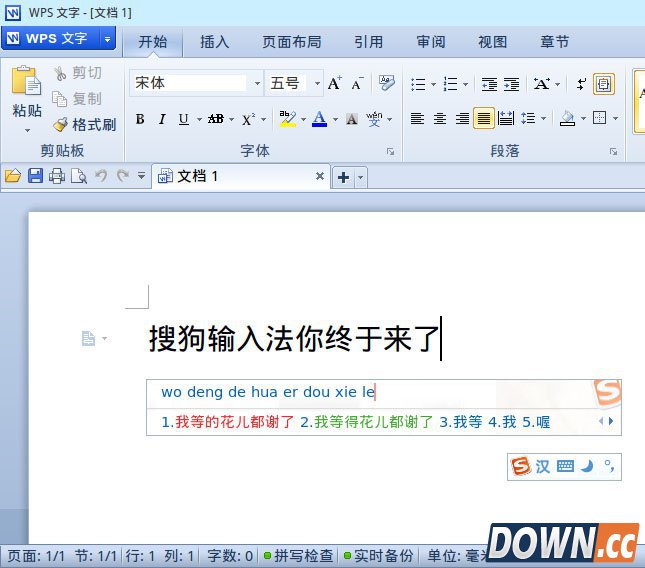The width and height of the screenshot is (645, 568).
Task: Click the grow font size icon
Action: [335, 83]
